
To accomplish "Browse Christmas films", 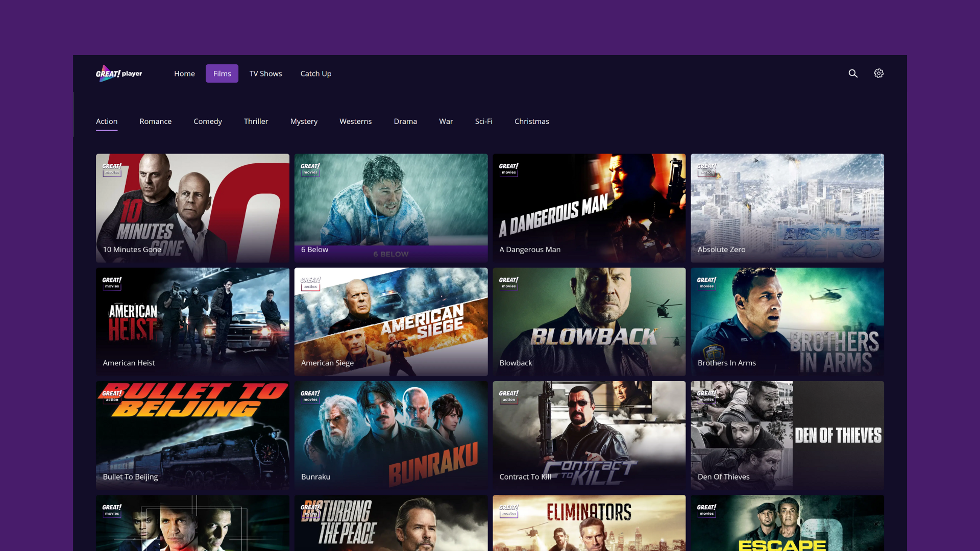I will (532, 121).
